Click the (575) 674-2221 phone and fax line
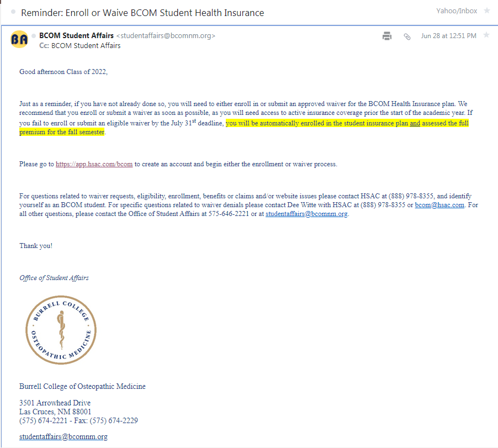The image size is (498, 448). (78, 421)
